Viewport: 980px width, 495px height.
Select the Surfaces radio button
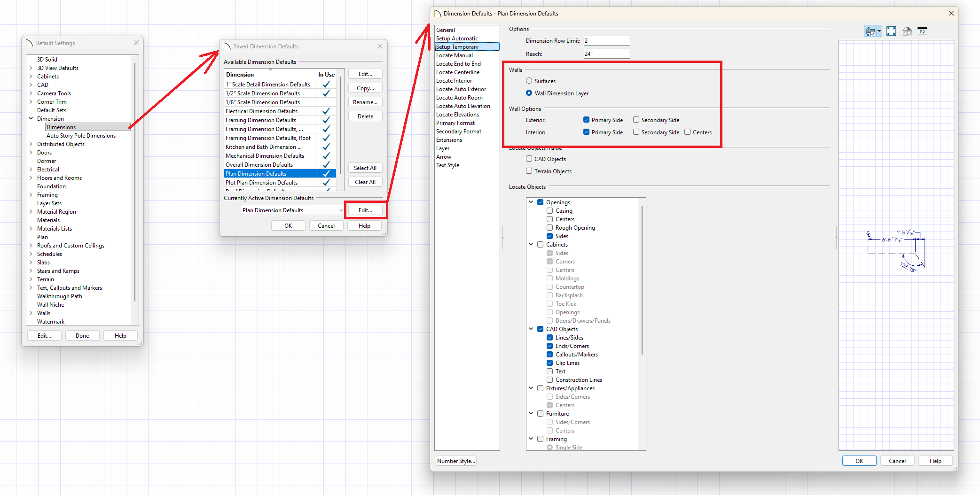click(529, 81)
